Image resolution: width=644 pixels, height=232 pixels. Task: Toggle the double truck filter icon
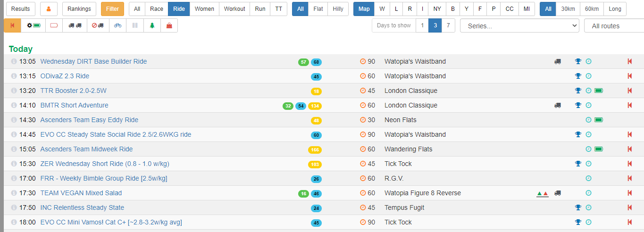point(75,25)
